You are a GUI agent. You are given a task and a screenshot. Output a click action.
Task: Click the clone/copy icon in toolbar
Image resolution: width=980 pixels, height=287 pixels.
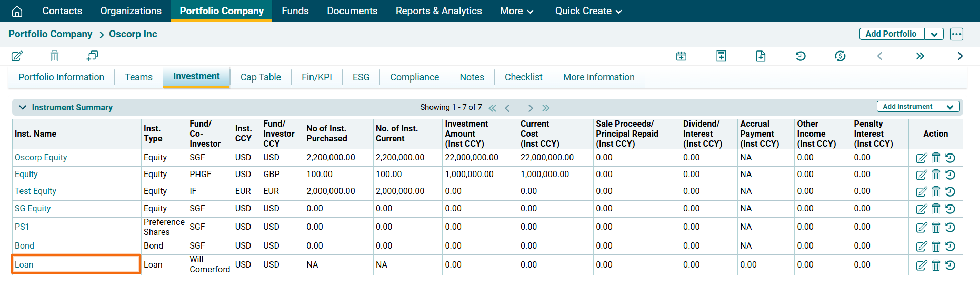pyautogui.click(x=92, y=56)
